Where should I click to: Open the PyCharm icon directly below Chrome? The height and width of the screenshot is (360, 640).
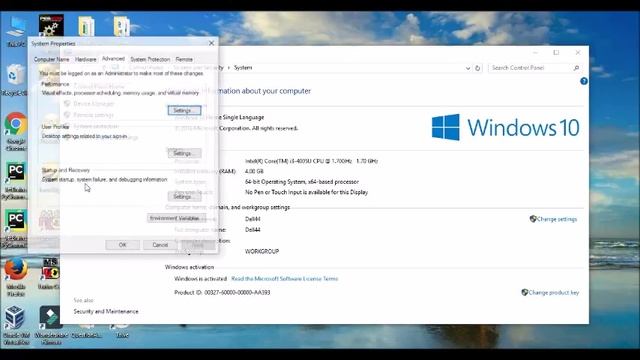tap(16, 180)
